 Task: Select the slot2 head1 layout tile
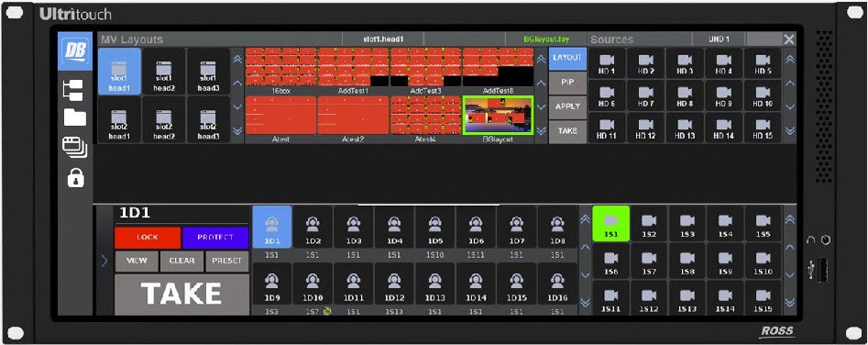click(119, 120)
